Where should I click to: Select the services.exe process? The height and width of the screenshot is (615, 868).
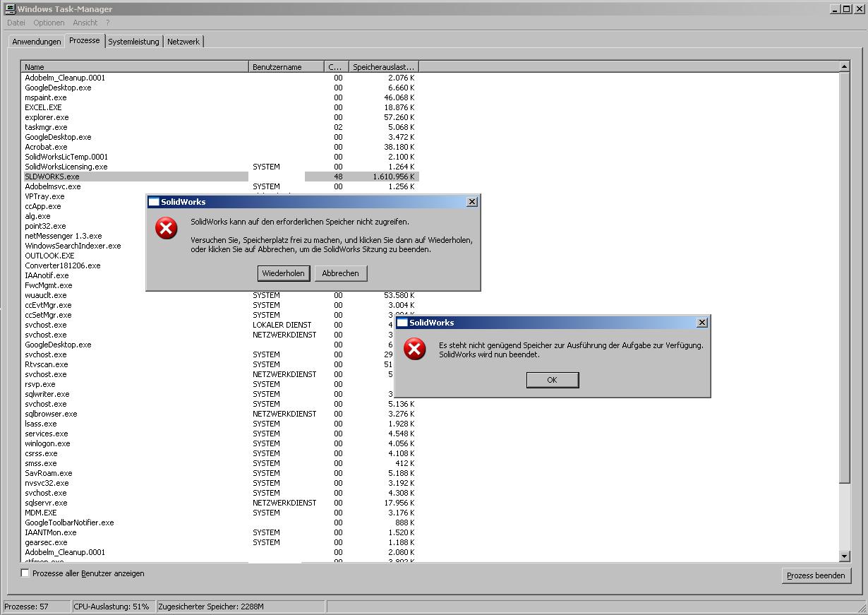tap(47, 434)
